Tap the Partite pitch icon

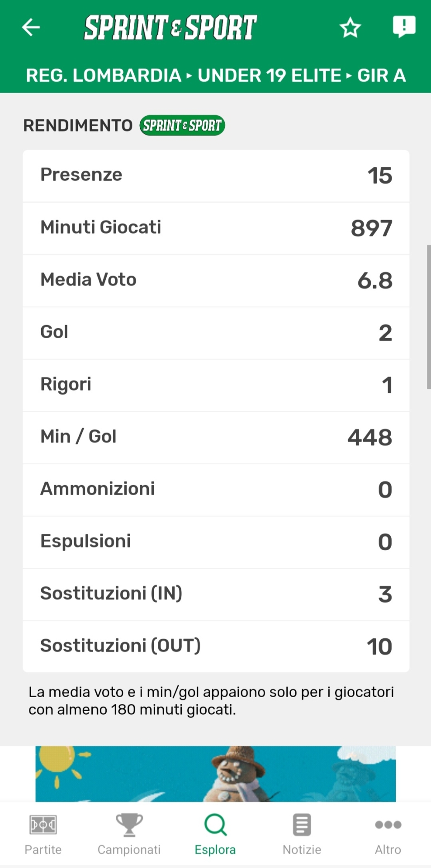pyautogui.click(x=43, y=825)
